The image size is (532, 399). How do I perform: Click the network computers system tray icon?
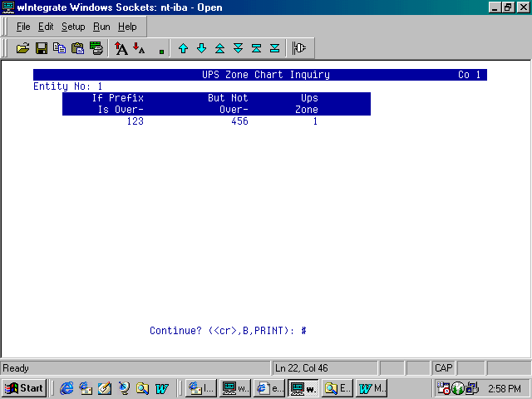(472, 388)
